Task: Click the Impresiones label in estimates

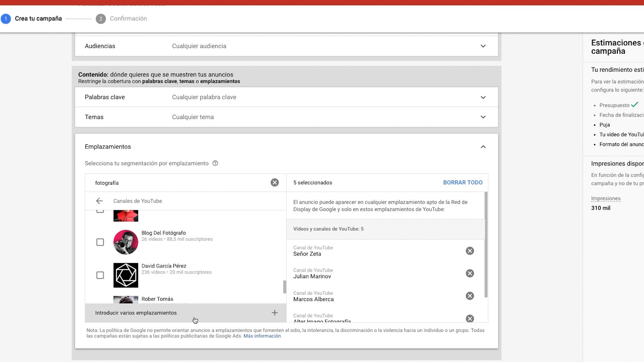Action: click(606, 198)
